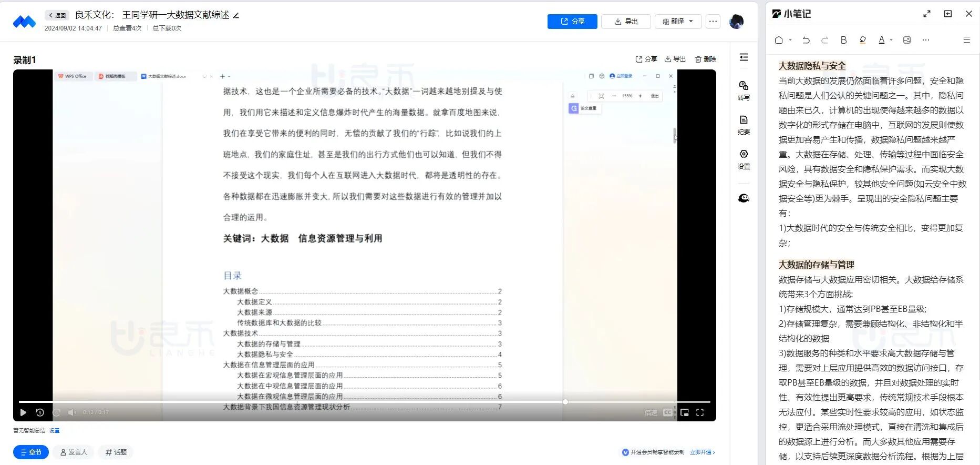Open the user avatar profile

coord(736,22)
